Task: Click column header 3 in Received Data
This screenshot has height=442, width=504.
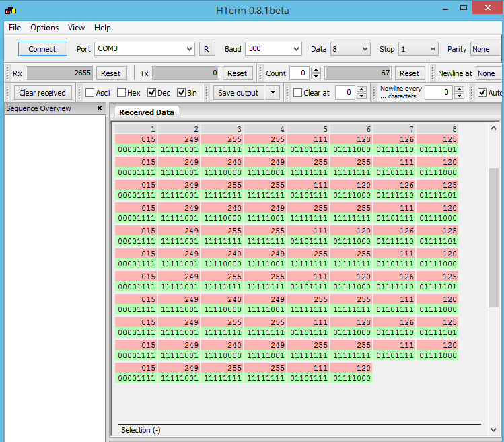Action: (222, 129)
